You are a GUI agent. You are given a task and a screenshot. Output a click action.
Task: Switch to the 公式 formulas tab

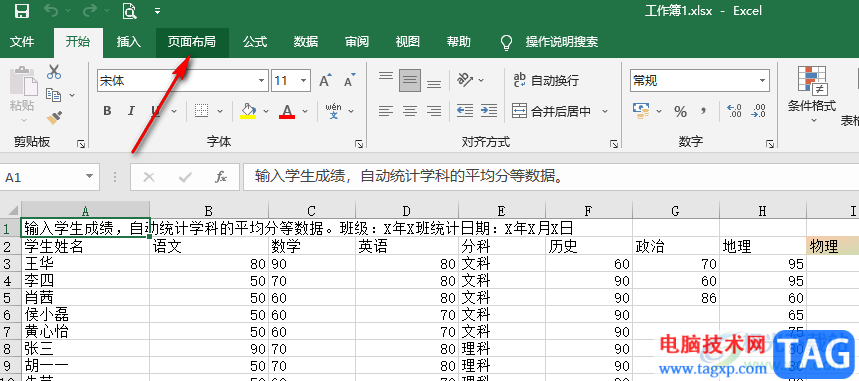[255, 42]
